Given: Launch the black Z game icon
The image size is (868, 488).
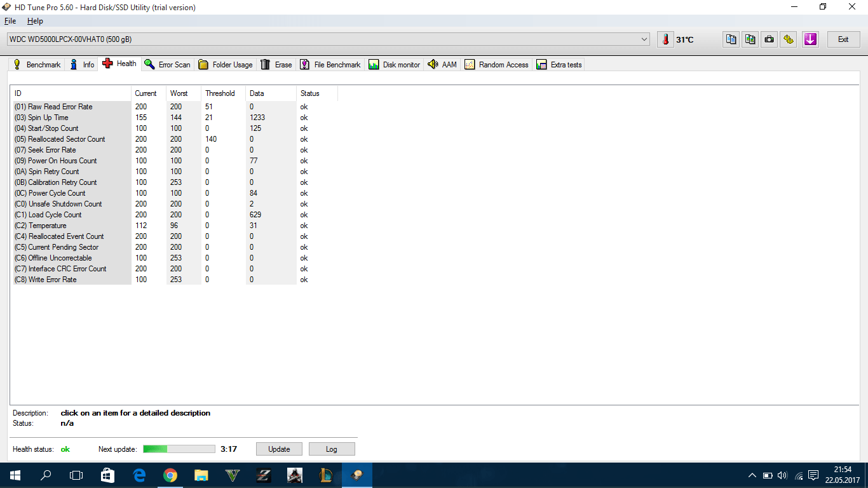Looking at the screenshot, I should [263, 475].
